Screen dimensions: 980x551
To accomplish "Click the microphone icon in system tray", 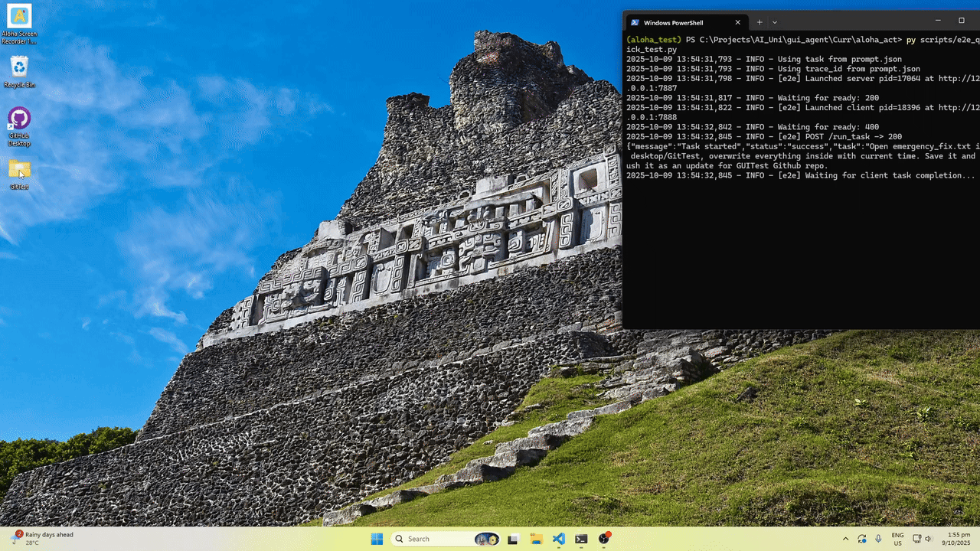I will pos(878,539).
